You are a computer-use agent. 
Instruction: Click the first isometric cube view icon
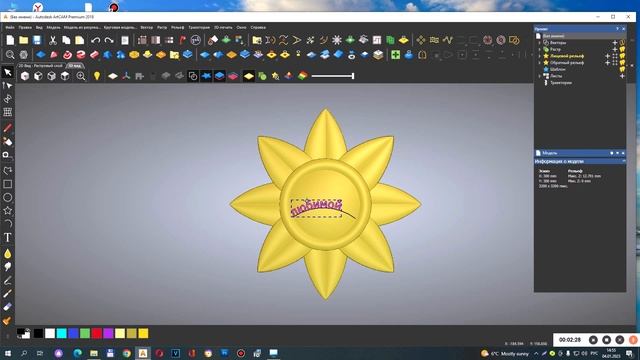tap(25, 76)
